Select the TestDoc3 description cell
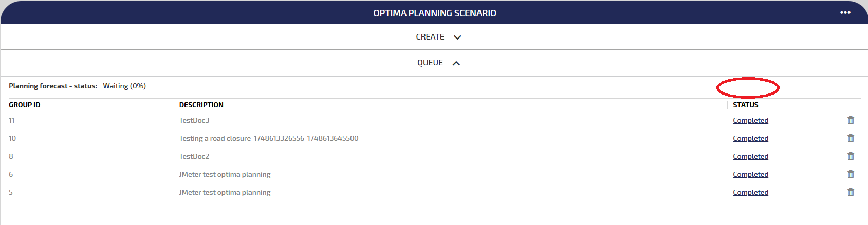 [194, 120]
